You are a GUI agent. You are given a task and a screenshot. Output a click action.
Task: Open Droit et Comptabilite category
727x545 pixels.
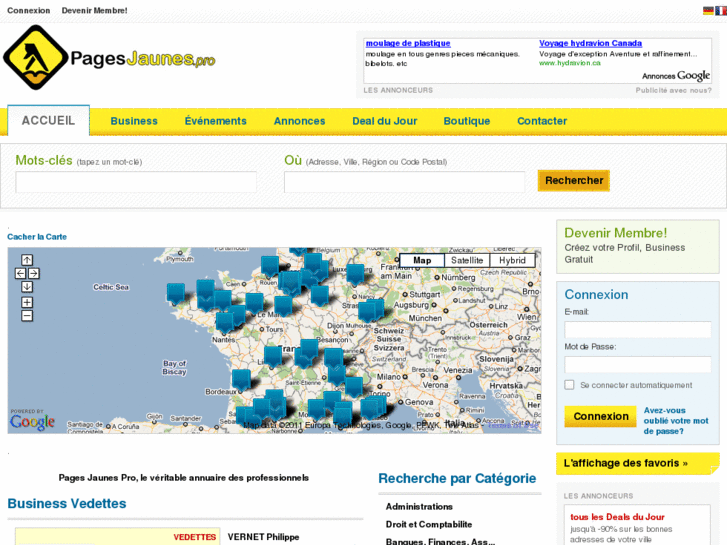pos(429,524)
